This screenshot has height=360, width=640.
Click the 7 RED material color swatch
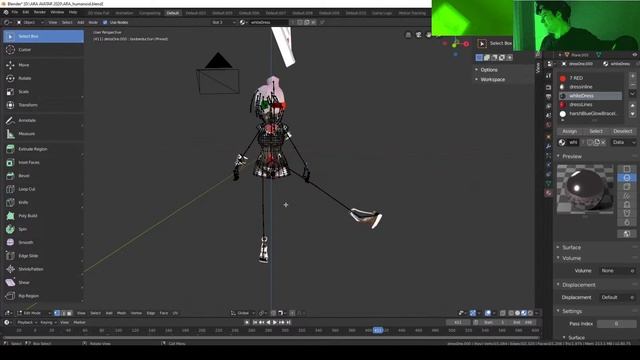tap(563, 78)
